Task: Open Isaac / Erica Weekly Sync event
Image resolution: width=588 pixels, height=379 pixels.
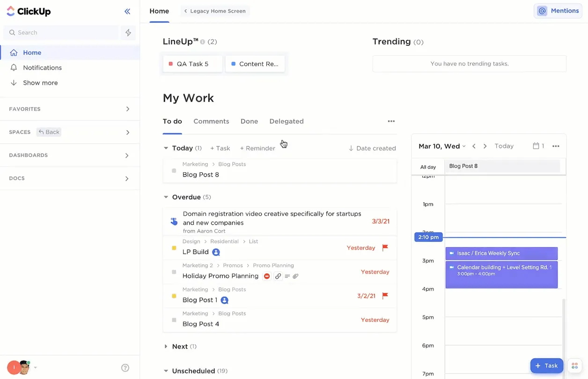Action: pyautogui.click(x=501, y=253)
